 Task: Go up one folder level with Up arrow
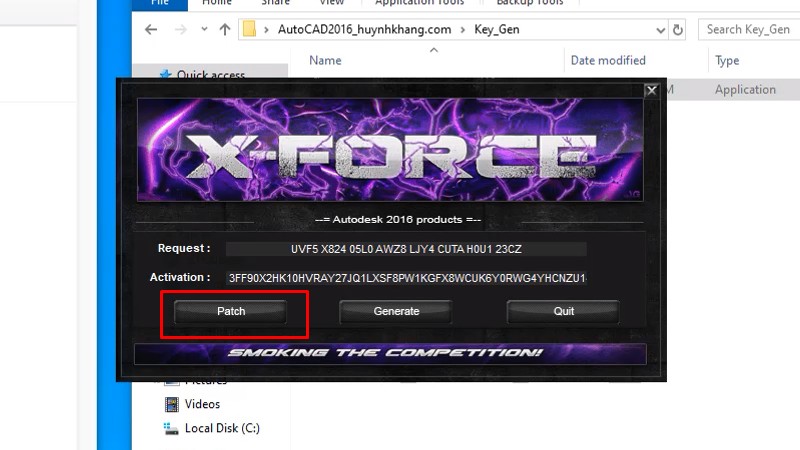tap(224, 29)
